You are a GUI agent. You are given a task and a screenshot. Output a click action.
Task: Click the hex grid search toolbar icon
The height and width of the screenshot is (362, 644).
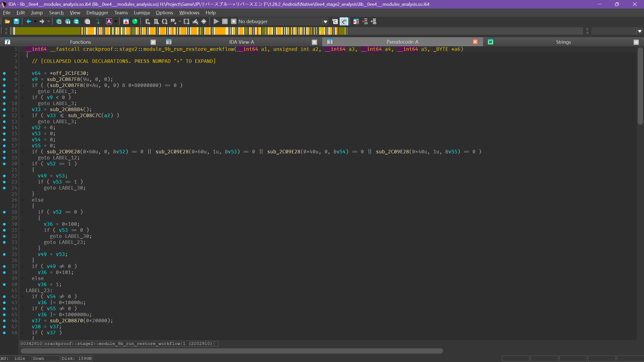point(59,22)
